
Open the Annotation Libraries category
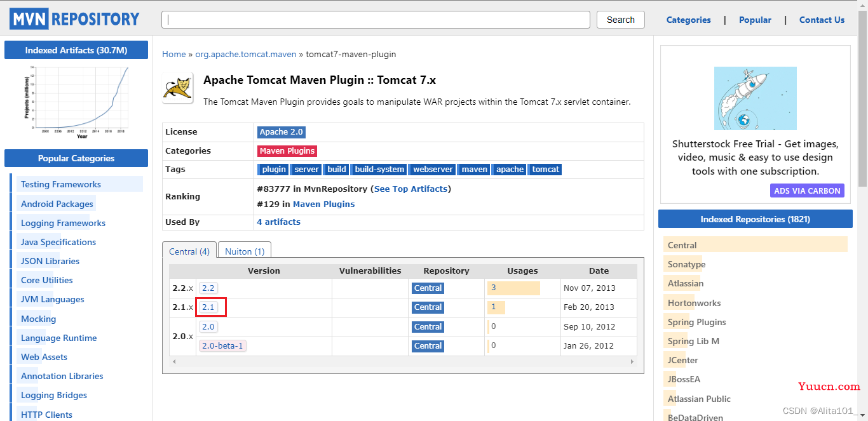[x=62, y=376]
